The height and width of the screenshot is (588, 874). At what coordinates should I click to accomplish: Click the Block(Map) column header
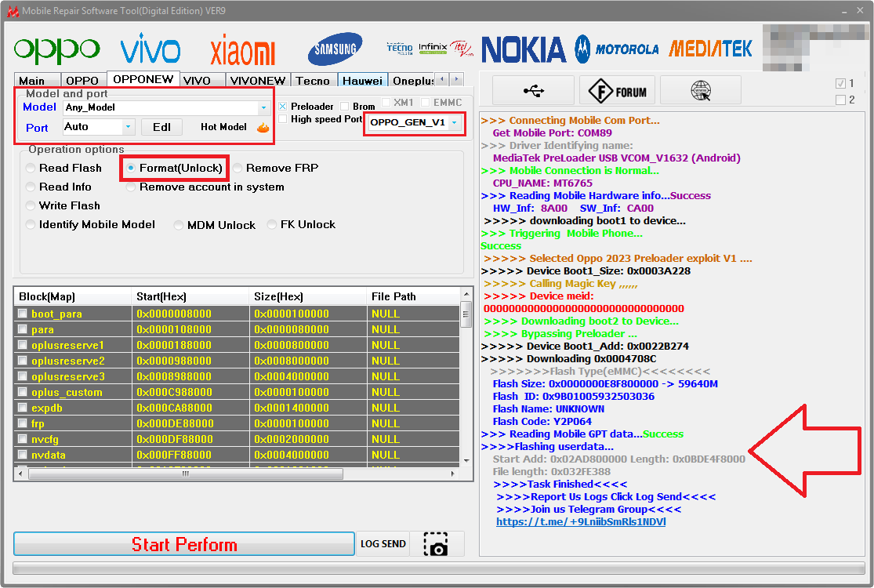click(x=72, y=296)
